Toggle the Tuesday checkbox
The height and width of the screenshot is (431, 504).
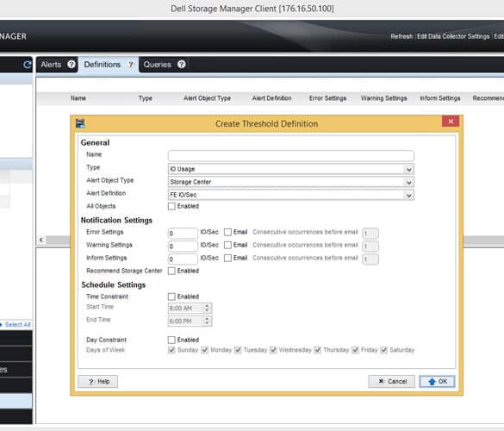[x=238, y=350]
